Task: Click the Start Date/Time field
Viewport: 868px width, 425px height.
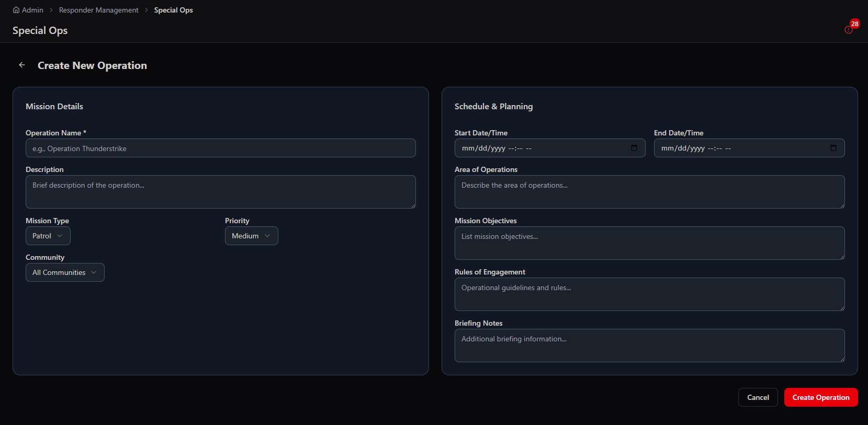Action: click(550, 148)
